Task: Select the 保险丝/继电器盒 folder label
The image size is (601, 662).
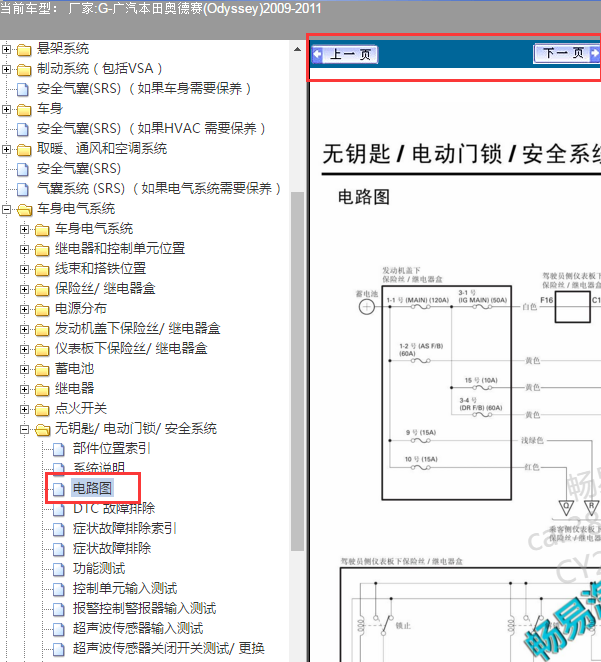Action: 105,288
